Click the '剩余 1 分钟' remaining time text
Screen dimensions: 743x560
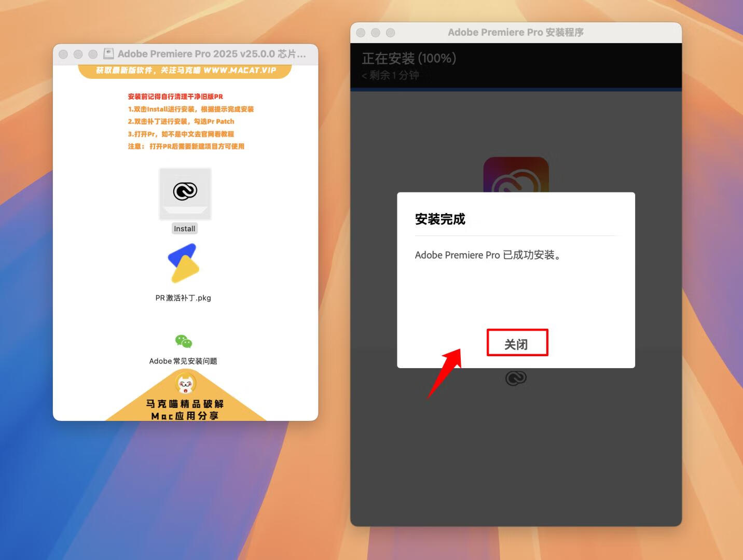pos(390,75)
